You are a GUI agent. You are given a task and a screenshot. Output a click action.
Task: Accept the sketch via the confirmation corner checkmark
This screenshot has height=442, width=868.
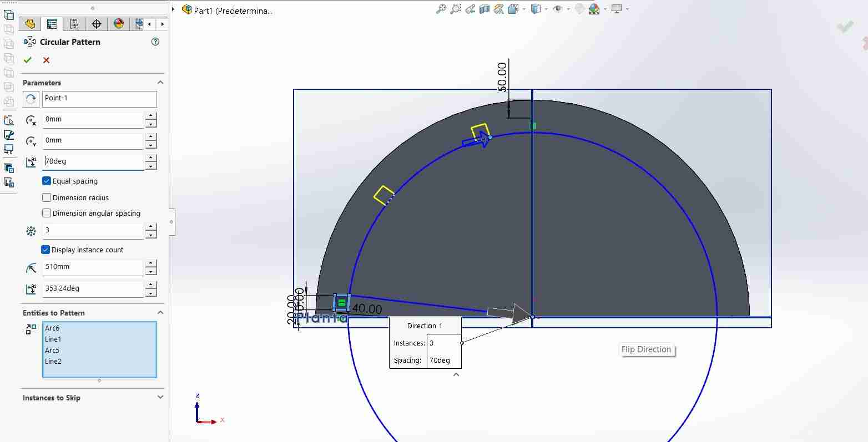click(x=845, y=26)
